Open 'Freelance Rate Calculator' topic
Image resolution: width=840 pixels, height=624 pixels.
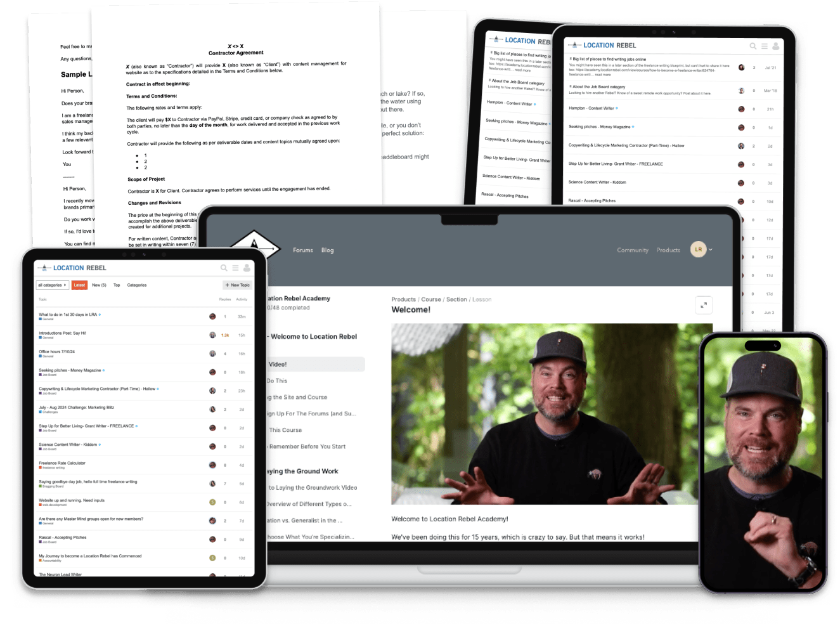(x=62, y=463)
